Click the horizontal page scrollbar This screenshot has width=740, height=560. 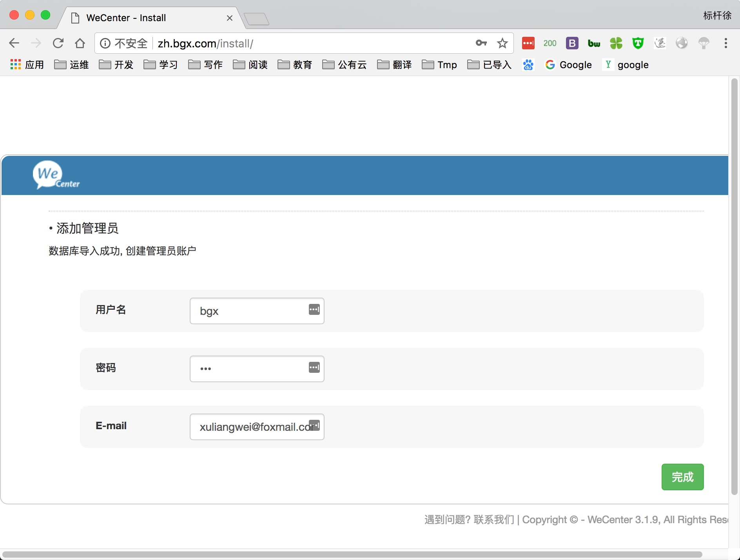[352, 555]
